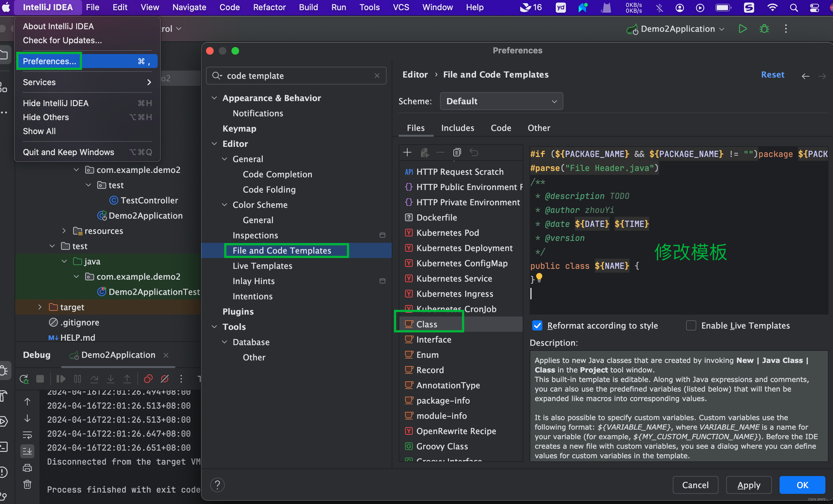Image resolution: width=833 pixels, height=504 pixels.
Task: Click the Stop debug square icon
Action: tap(40, 379)
